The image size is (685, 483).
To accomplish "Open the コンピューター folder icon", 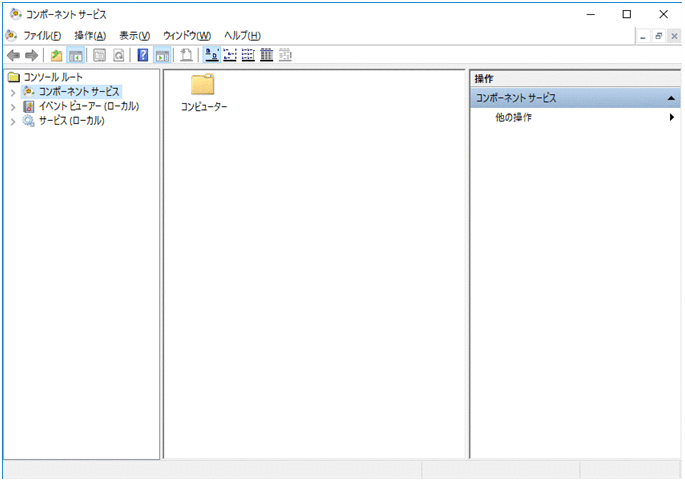I will (x=203, y=86).
